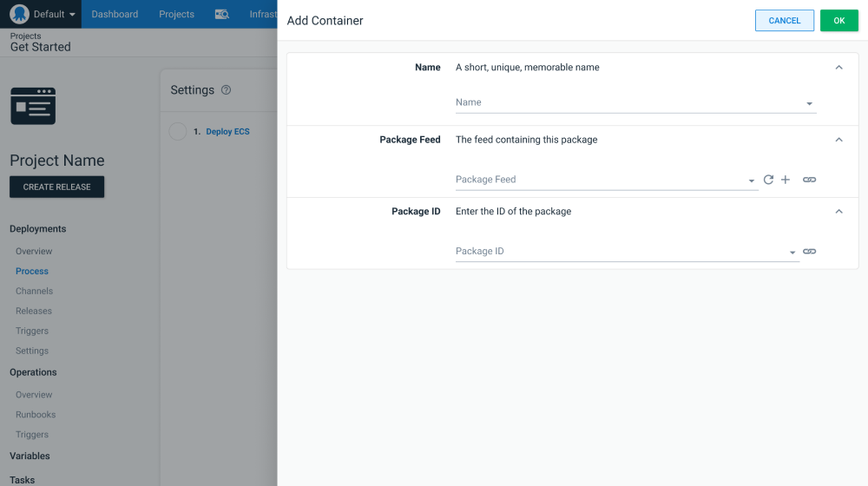Image resolution: width=868 pixels, height=486 pixels.
Task: Open the Dashboard menu item
Action: 115,14
